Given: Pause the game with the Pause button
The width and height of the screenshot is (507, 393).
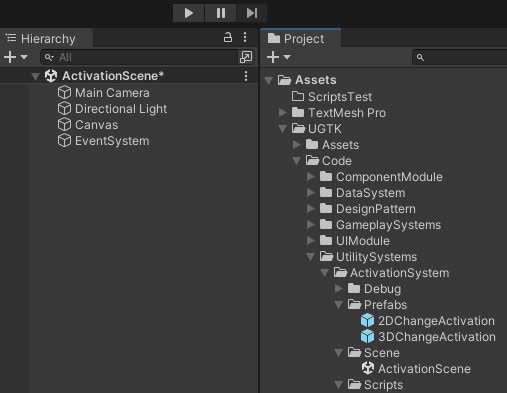Looking at the screenshot, I should [221, 13].
